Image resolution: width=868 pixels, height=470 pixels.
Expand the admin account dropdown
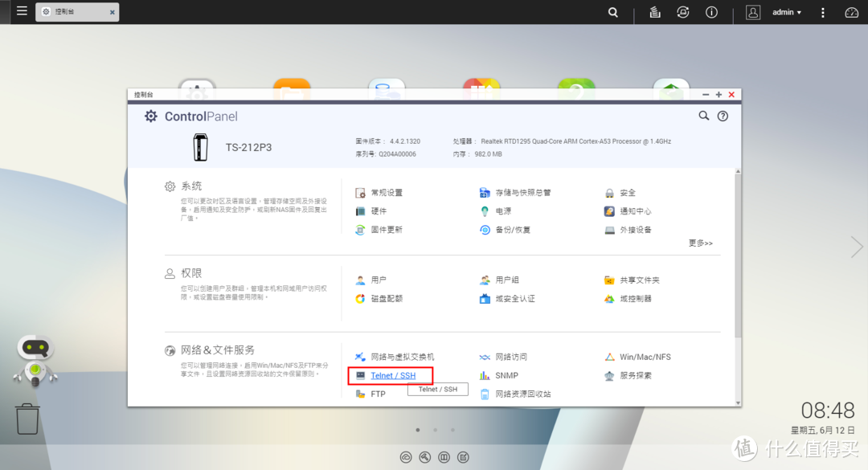coord(787,12)
